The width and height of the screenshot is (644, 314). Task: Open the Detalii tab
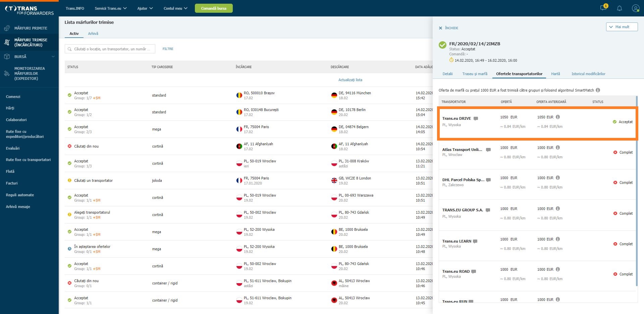447,74
